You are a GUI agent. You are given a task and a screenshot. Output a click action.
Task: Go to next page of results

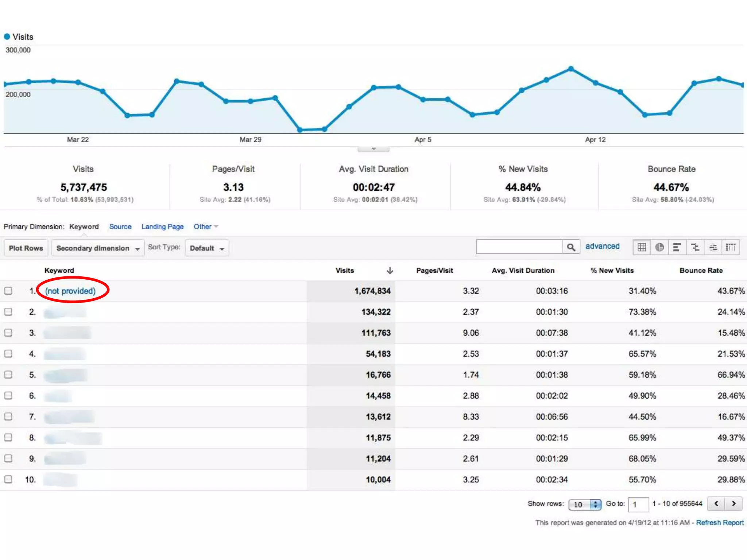pos(734,503)
